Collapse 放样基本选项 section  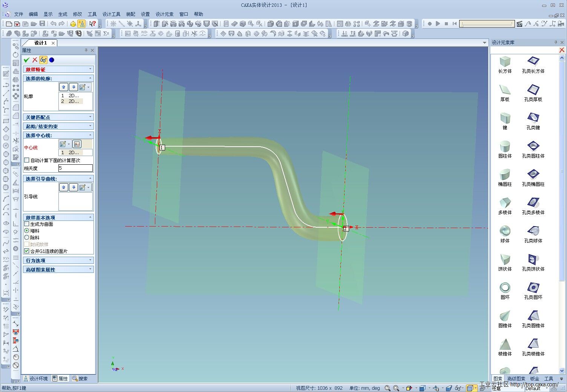click(58, 217)
